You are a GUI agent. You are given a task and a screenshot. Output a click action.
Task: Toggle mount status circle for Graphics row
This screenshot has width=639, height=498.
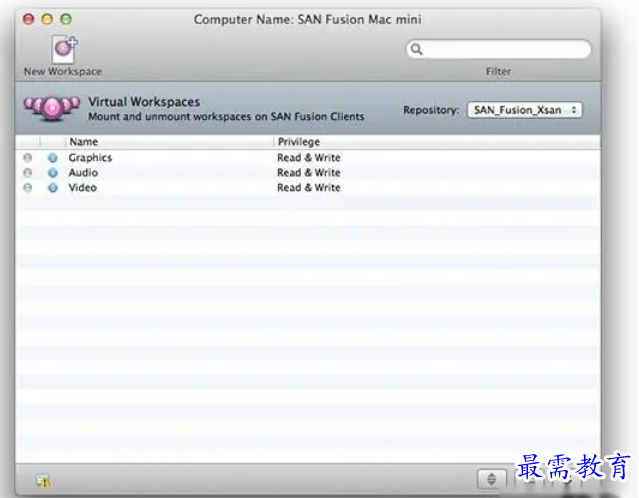coord(28,158)
